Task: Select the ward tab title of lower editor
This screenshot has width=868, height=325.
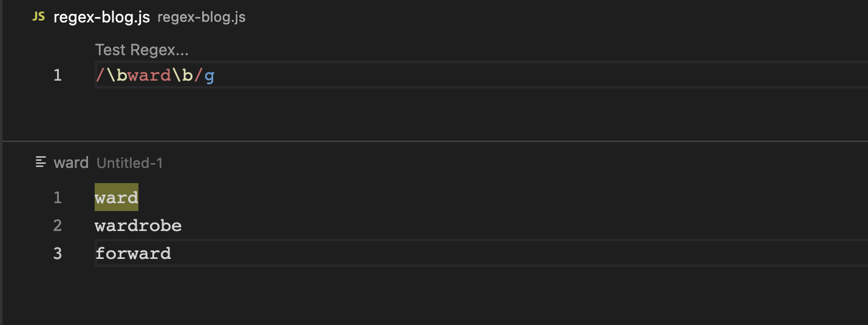Action: 71,162
